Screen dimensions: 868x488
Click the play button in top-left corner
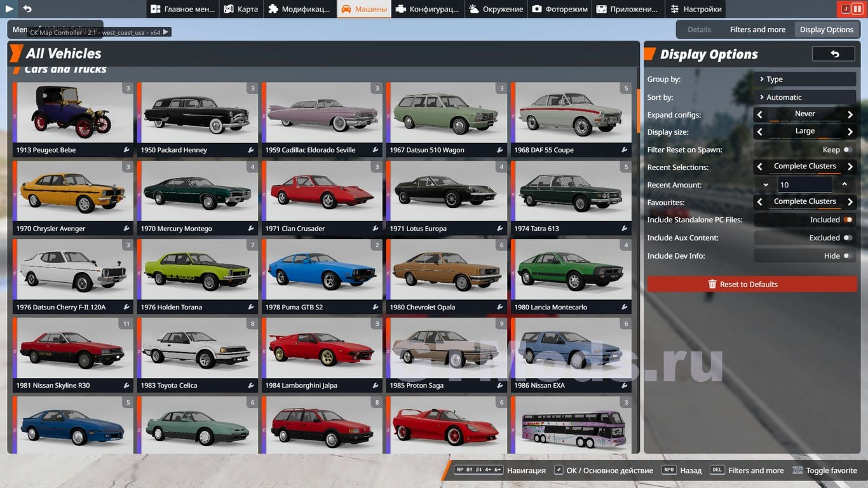tap(9, 9)
